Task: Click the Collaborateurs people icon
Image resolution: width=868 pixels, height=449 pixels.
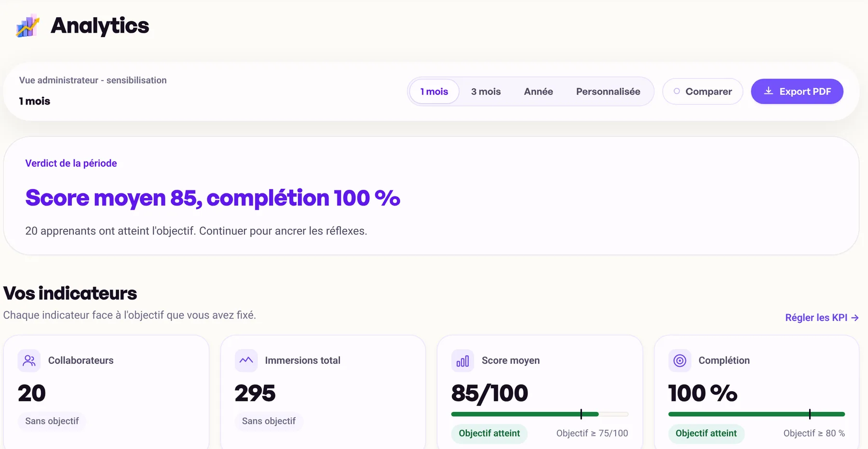Action: (29, 361)
